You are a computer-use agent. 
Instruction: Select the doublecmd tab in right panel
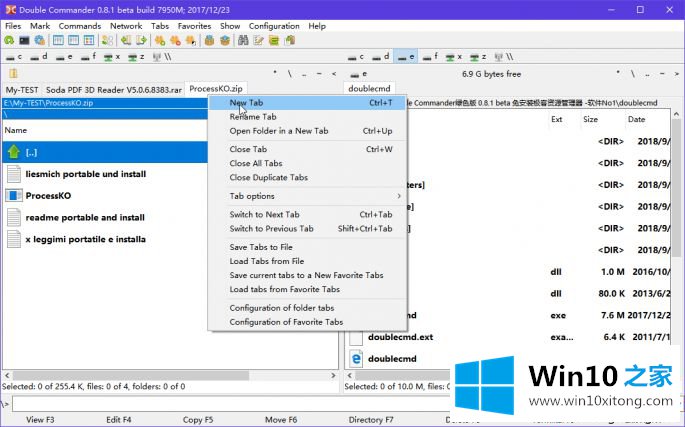click(x=369, y=89)
